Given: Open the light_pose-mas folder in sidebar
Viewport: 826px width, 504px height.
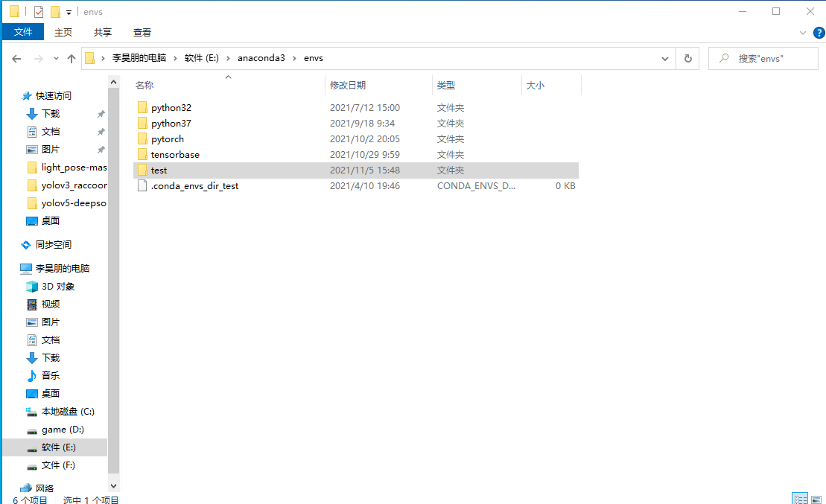Looking at the screenshot, I should 74,168.
